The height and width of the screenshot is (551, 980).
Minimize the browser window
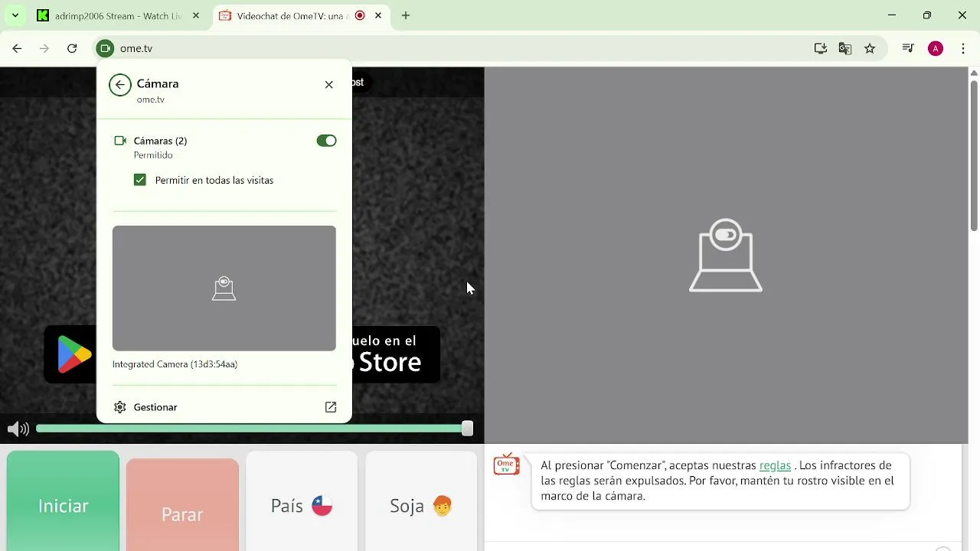point(892,15)
